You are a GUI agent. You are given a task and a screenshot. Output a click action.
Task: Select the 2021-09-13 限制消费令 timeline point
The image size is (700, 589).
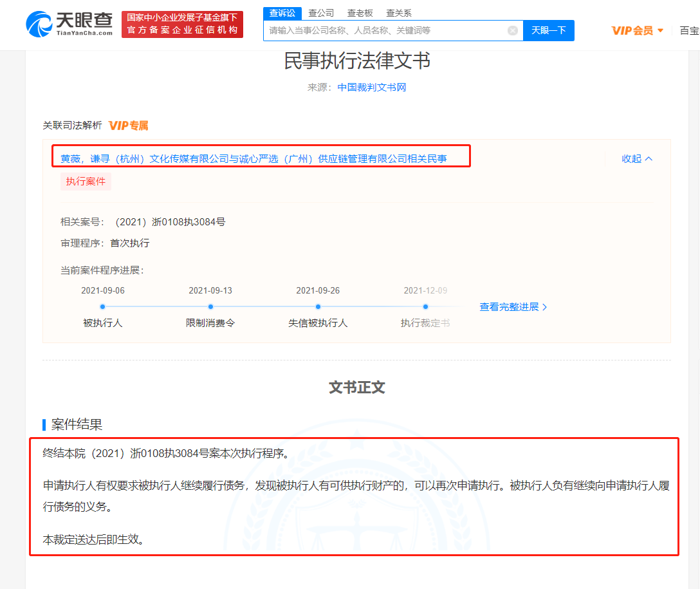[210, 307]
